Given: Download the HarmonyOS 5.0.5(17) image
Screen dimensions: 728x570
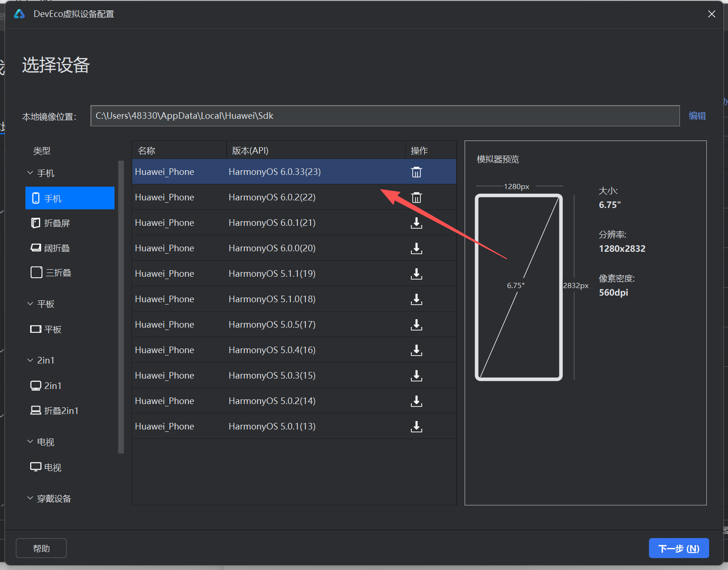Looking at the screenshot, I should (x=417, y=325).
